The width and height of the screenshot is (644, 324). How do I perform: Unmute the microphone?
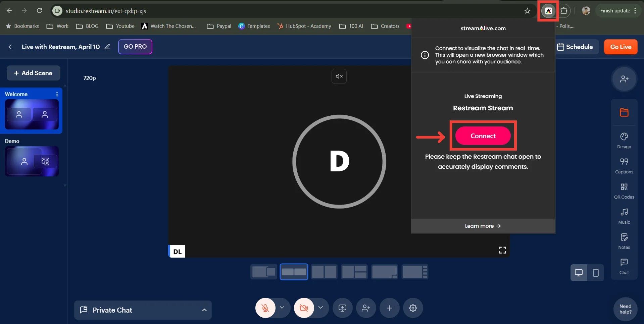[x=265, y=308]
